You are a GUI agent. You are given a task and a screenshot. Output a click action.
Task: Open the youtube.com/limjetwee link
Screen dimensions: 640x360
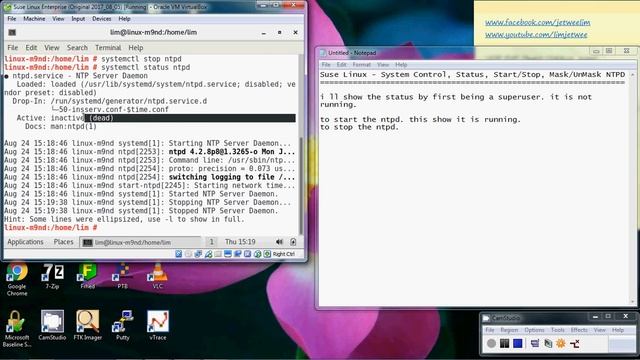tap(536, 35)
